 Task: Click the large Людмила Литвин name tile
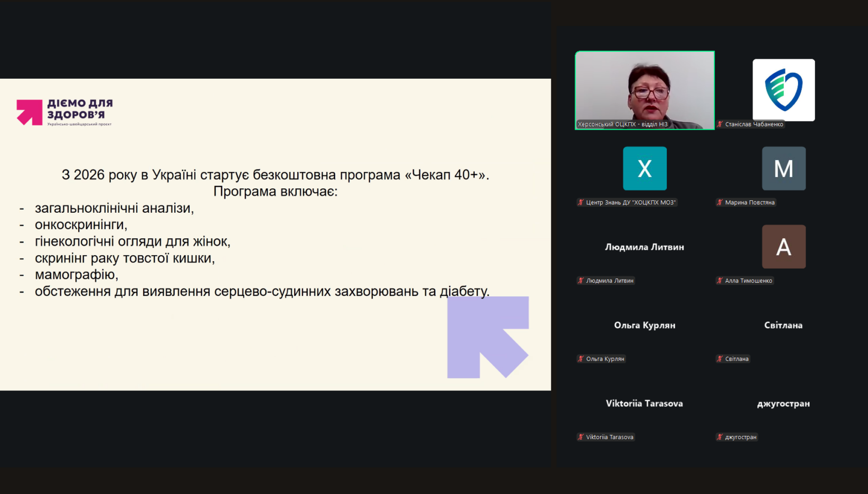pyautogui.click(x=644, y=247)
